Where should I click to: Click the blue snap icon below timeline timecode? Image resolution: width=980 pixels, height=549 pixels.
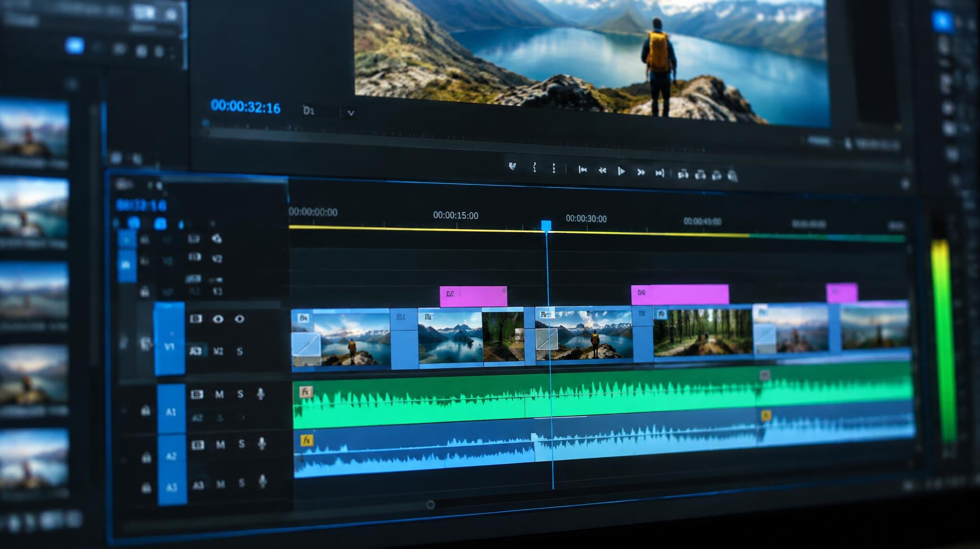(x=134, y=222)
